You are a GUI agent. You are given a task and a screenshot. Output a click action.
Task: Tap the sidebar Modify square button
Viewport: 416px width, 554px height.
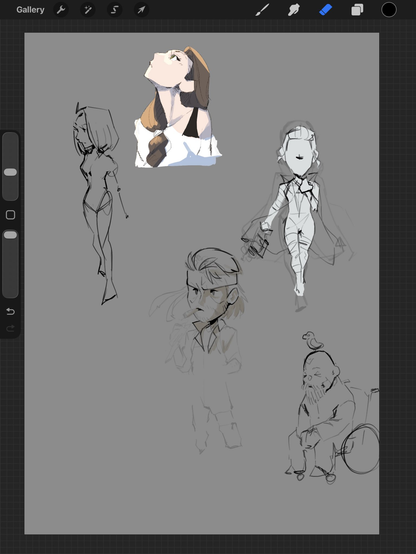coord(10,215)
